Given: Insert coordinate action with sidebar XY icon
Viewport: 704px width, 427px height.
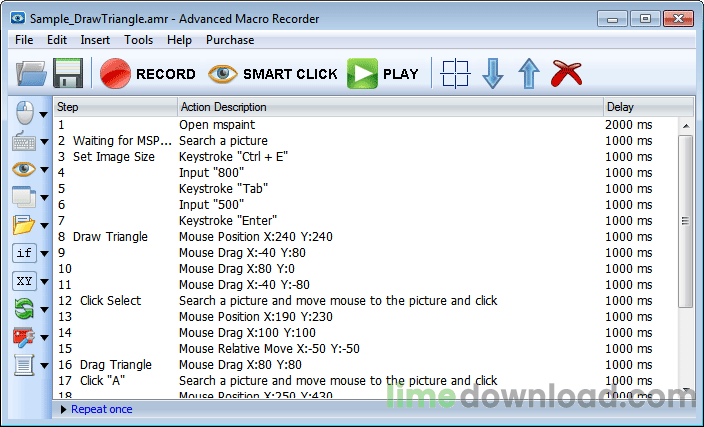Looking at the screenshot, I should (x=24, y=281).
